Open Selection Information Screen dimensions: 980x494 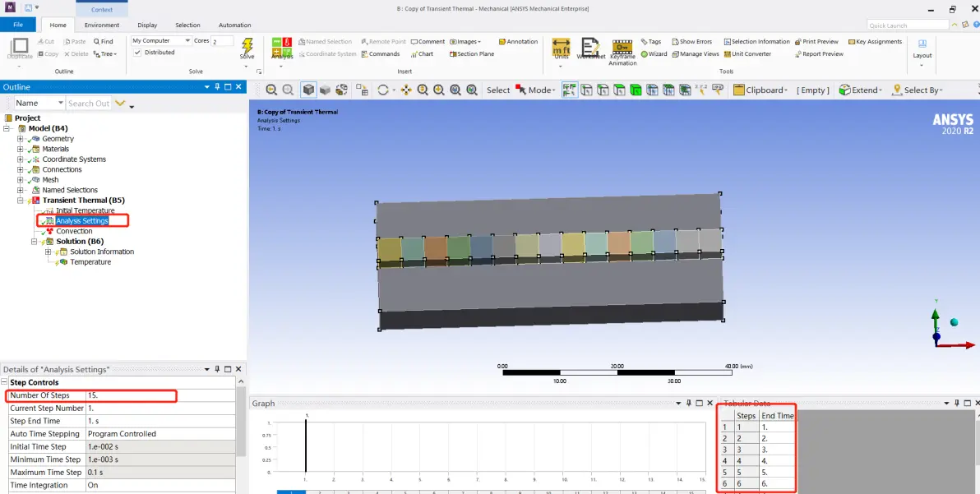(x=757, y=41)
